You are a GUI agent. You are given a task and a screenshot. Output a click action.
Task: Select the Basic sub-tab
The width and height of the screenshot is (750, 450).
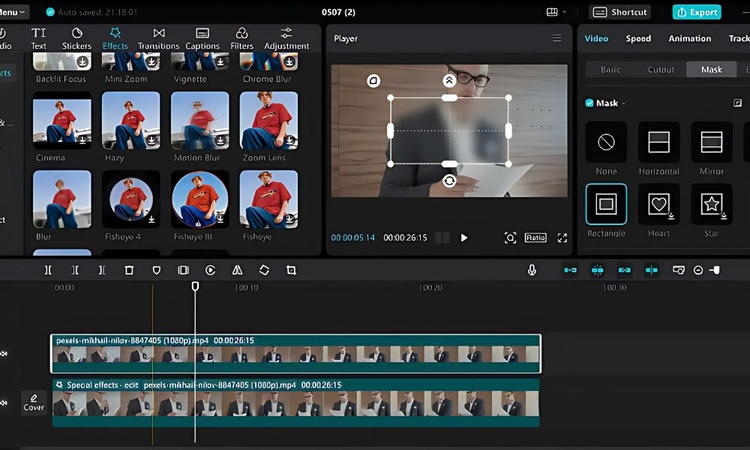click(610, 69)
